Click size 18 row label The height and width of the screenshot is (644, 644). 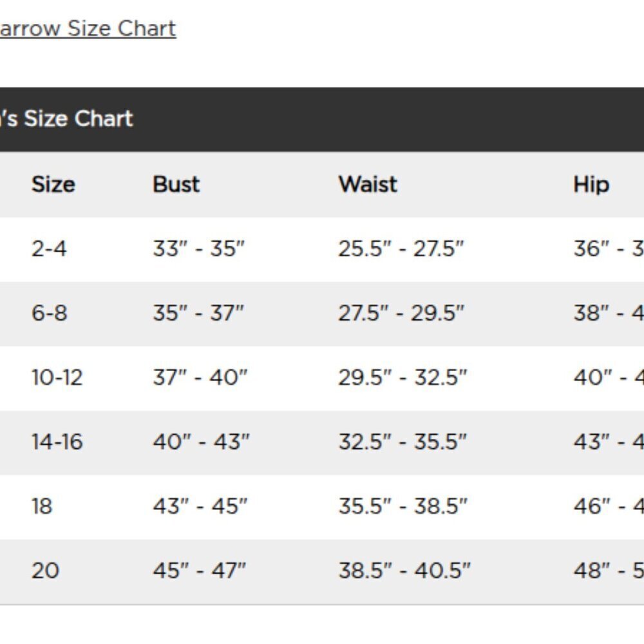click(42, 506)
